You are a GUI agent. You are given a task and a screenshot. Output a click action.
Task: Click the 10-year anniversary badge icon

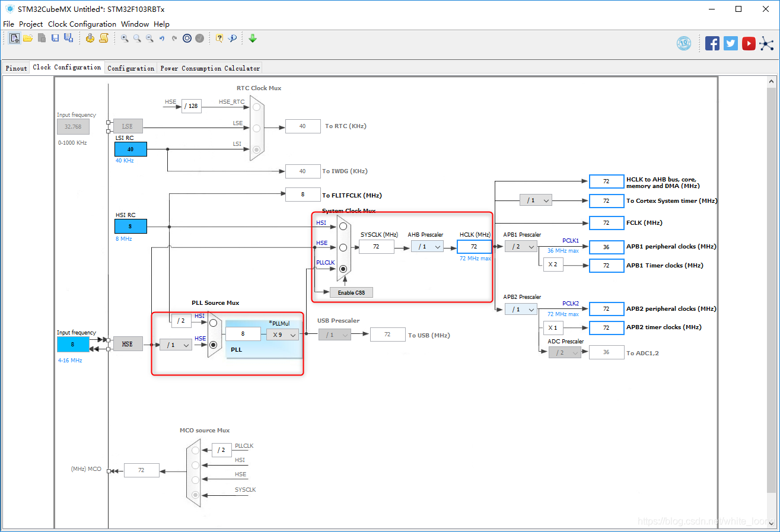[x=685, y=43]
